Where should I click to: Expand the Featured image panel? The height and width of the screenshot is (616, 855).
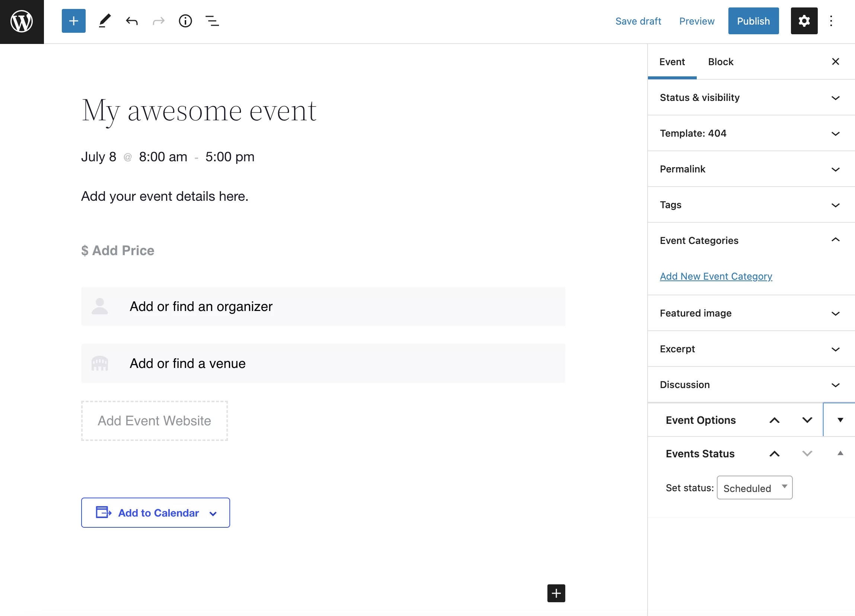[751, 313]
